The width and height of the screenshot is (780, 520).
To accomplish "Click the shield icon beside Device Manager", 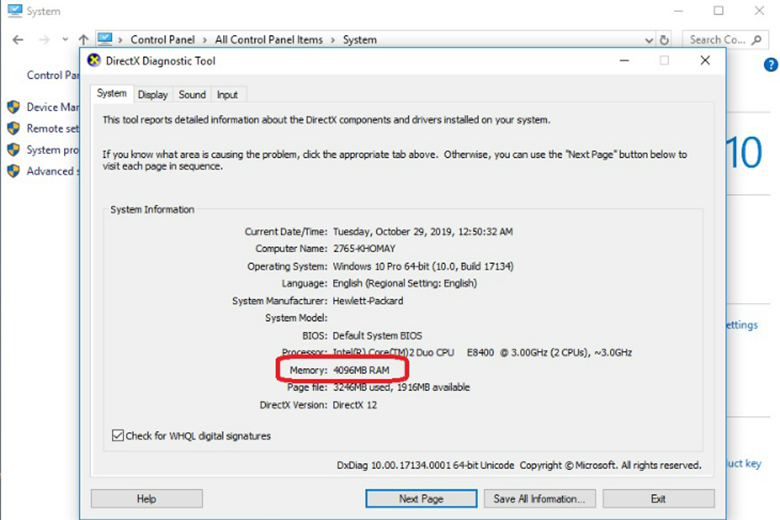I will click(14, 107).
